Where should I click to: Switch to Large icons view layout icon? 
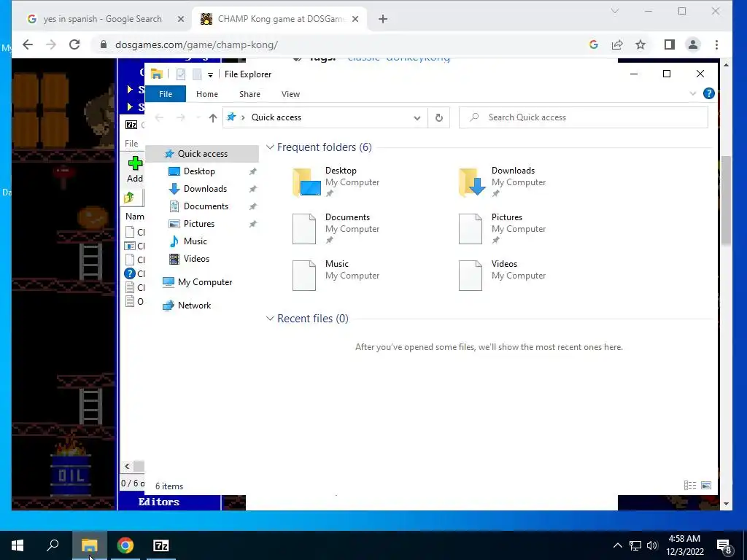706,485
